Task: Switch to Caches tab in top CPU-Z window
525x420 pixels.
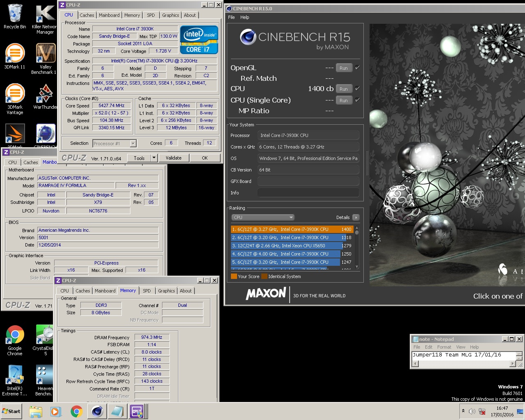Action: coord(87,15)
